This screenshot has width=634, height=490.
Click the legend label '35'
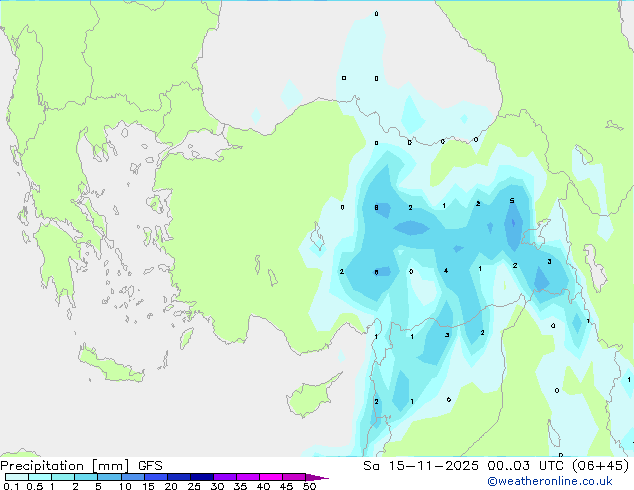coord(241,486)
